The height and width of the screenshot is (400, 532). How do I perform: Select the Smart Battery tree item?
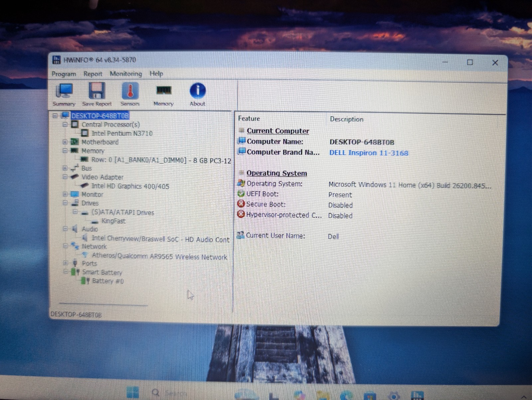[x=102, y=272]
